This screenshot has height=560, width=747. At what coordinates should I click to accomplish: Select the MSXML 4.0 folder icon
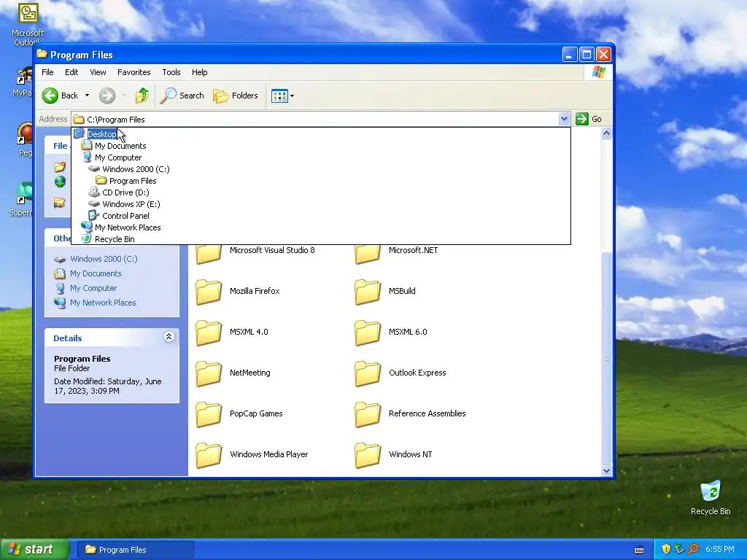[209, 332]
